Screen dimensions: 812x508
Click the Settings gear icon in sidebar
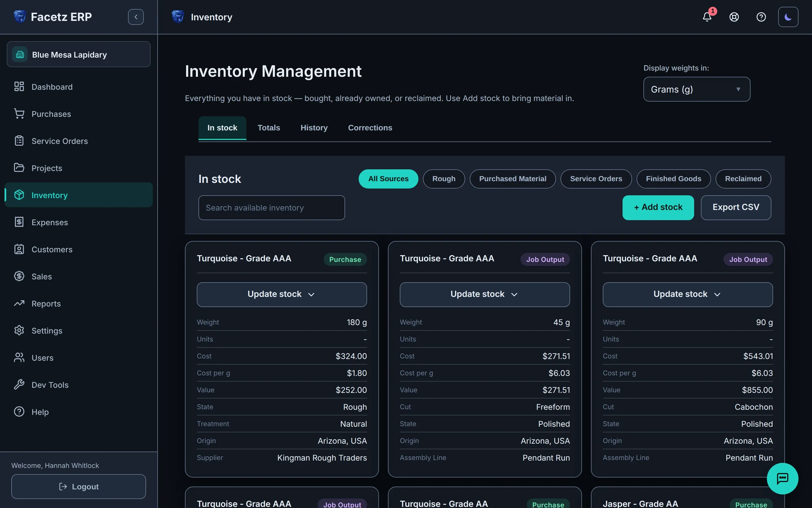[x=19, y=330]
